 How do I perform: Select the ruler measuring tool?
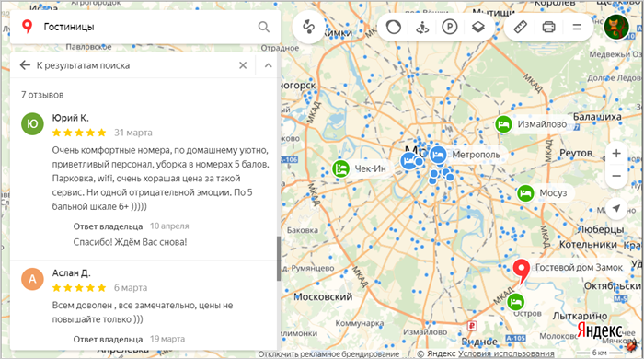click(521, 27)
